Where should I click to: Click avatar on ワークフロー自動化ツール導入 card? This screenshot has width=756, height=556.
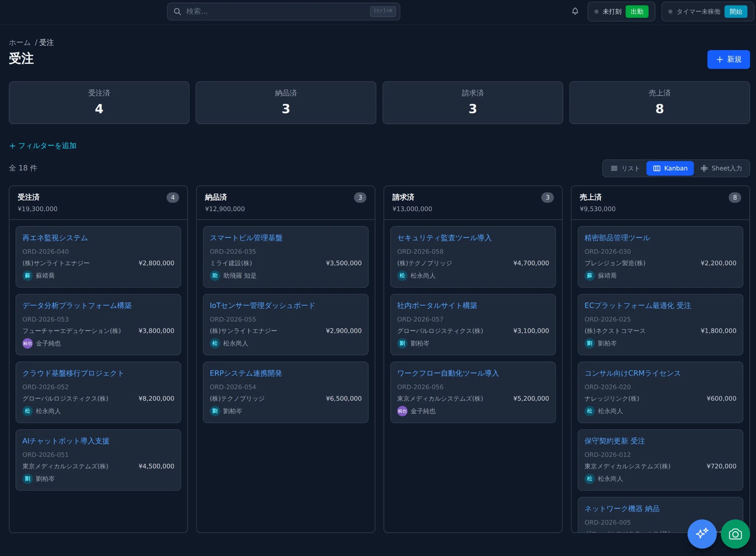pos(402,411)
